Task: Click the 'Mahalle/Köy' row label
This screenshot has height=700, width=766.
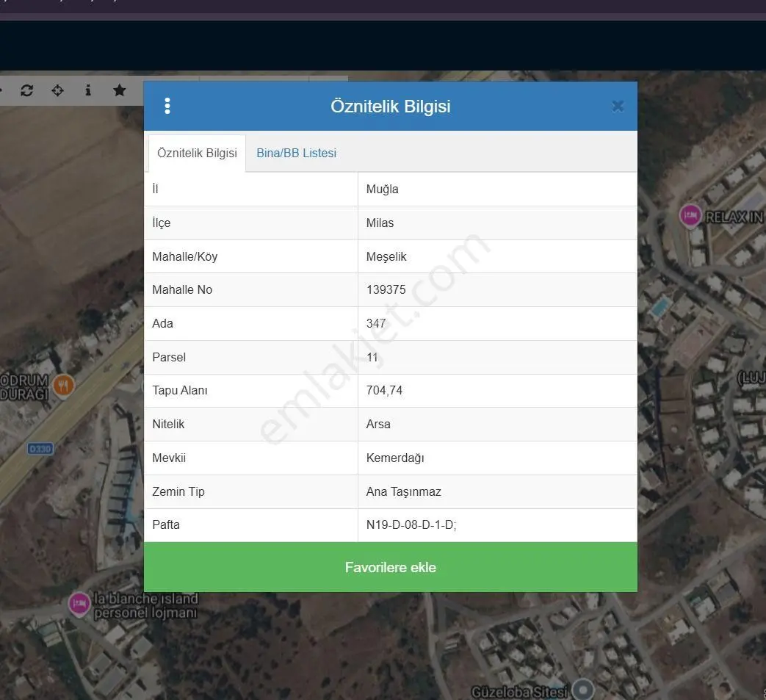Action: [184, 256]
